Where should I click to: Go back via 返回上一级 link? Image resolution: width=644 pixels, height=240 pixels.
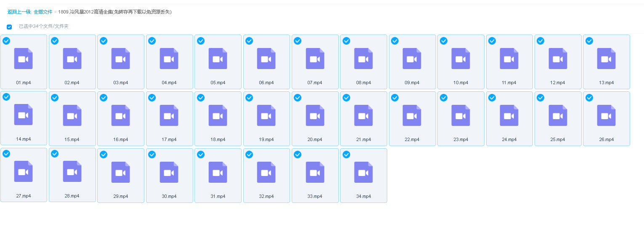[19, 12]
